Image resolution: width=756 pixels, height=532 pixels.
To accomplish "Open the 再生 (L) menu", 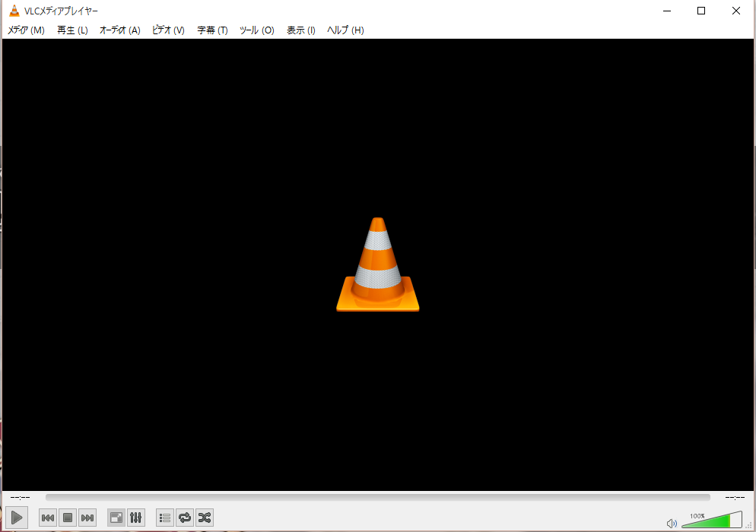I will tap(72, 30).
